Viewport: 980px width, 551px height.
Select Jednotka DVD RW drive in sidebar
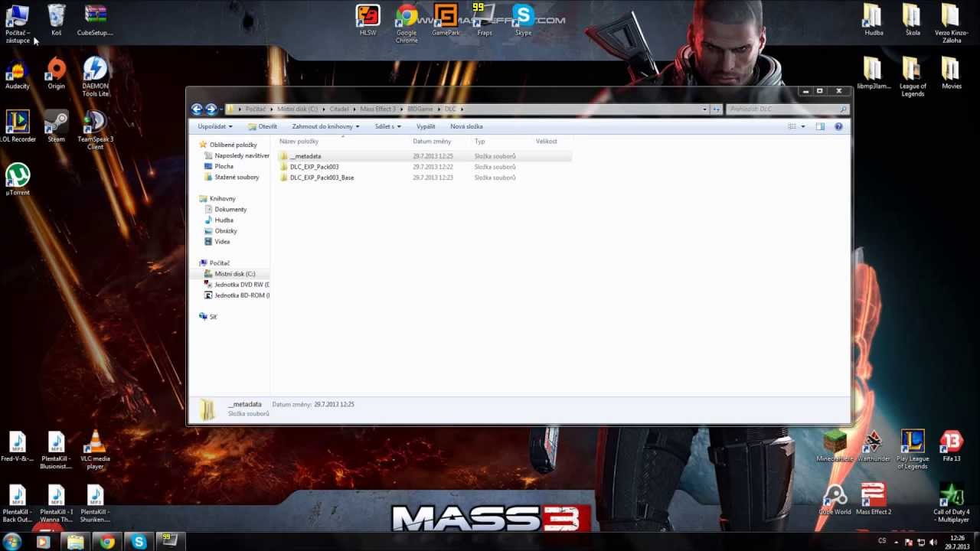pos(241,284)
